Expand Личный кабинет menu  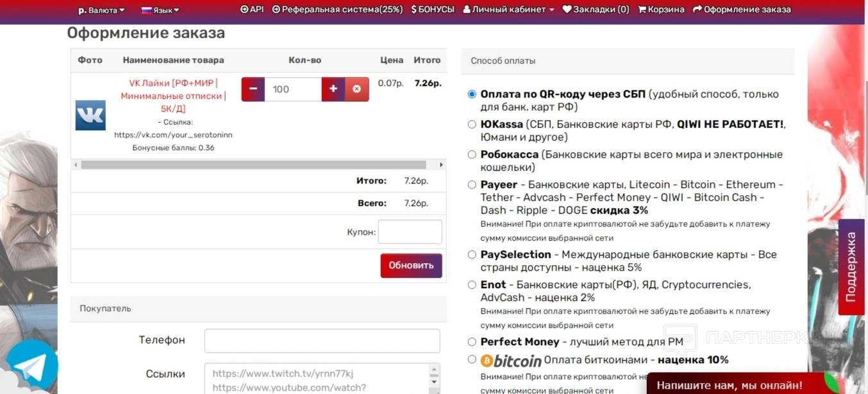pyautogui.click(x=508, y=10)
